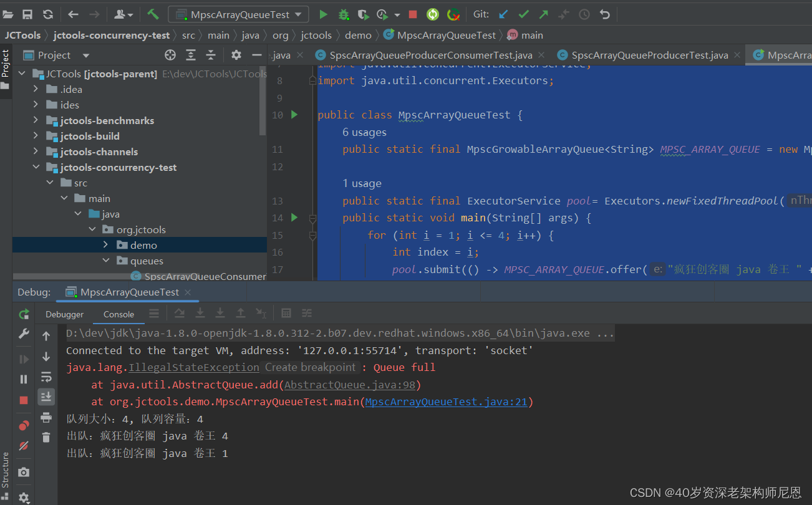Open Debug panel settings gear

24,498
